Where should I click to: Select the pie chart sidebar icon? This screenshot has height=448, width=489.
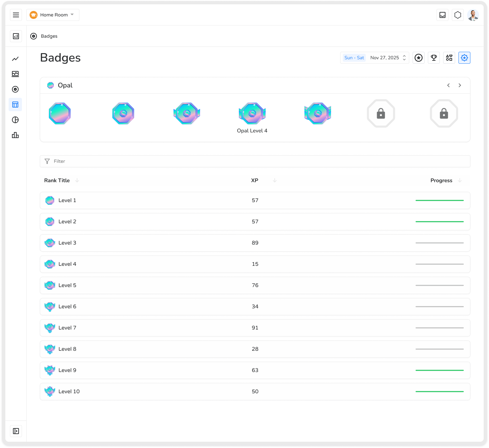[15, 120]
